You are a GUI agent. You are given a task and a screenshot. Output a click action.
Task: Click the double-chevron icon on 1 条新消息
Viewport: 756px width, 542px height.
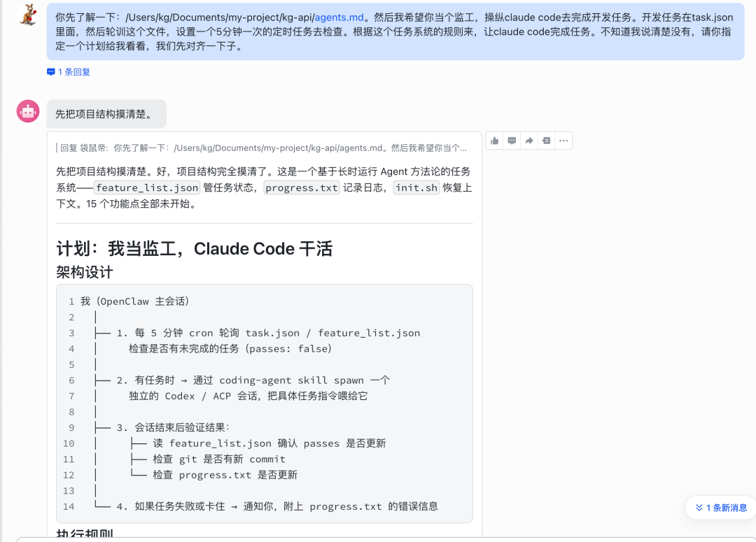point(699,508)
